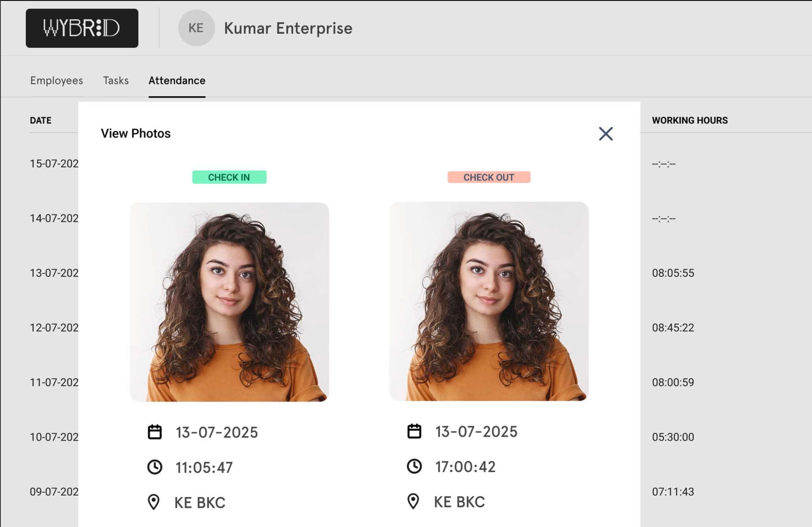This screenshot has width=812, height=527.
Task: Open the Tasks tab
Action: [x=116, y=80]
